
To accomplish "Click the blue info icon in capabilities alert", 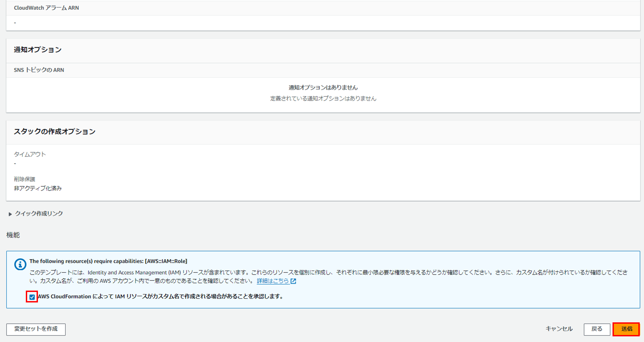I will [x=20, y=264].
